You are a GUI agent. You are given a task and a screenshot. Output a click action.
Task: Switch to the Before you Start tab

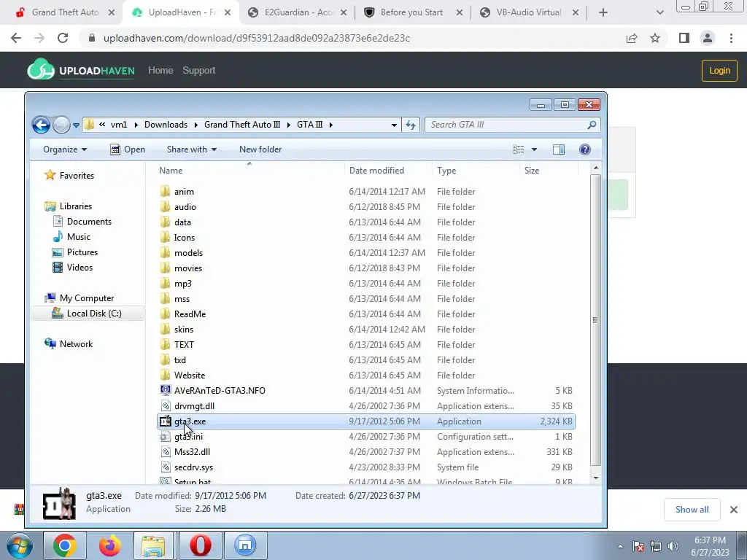411,12
